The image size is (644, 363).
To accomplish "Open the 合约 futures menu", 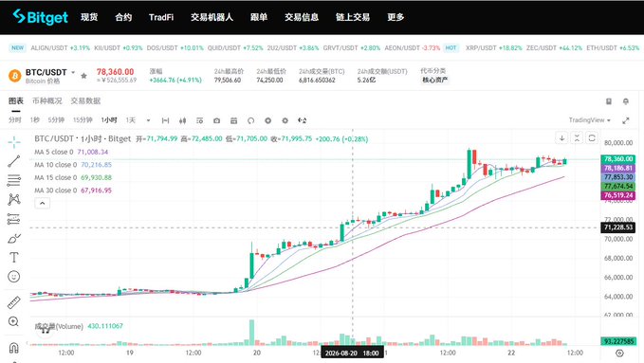I will (x=123, y=17).
